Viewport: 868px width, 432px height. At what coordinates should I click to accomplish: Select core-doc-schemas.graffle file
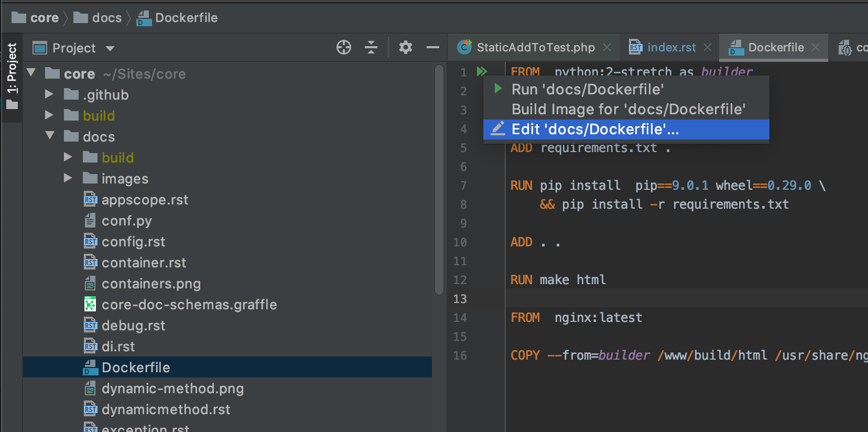click(x=189, y=305)
